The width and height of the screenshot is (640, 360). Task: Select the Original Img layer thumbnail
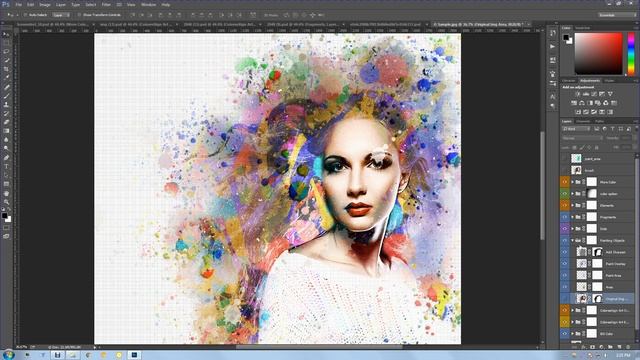581,298
